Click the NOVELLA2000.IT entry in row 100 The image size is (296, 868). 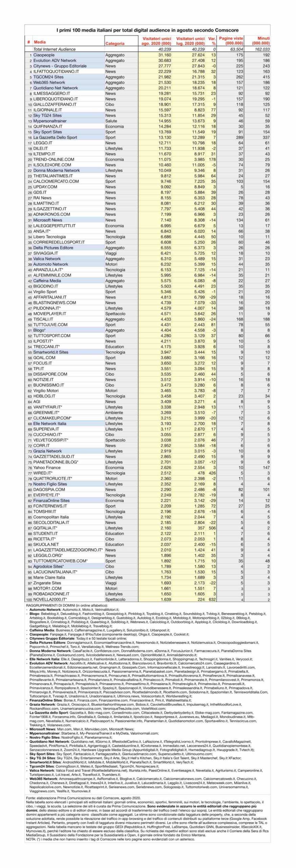click(x=50, y=599)
